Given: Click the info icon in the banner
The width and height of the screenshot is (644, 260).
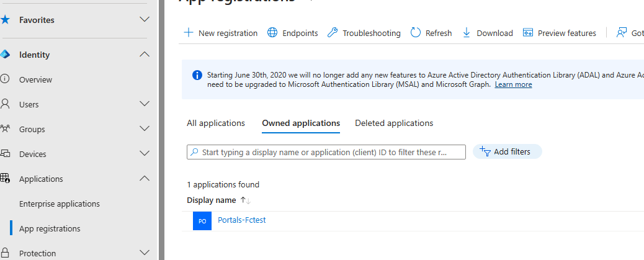Looking at the screenshot, I should pyautogui.click(x=197, y=75).
